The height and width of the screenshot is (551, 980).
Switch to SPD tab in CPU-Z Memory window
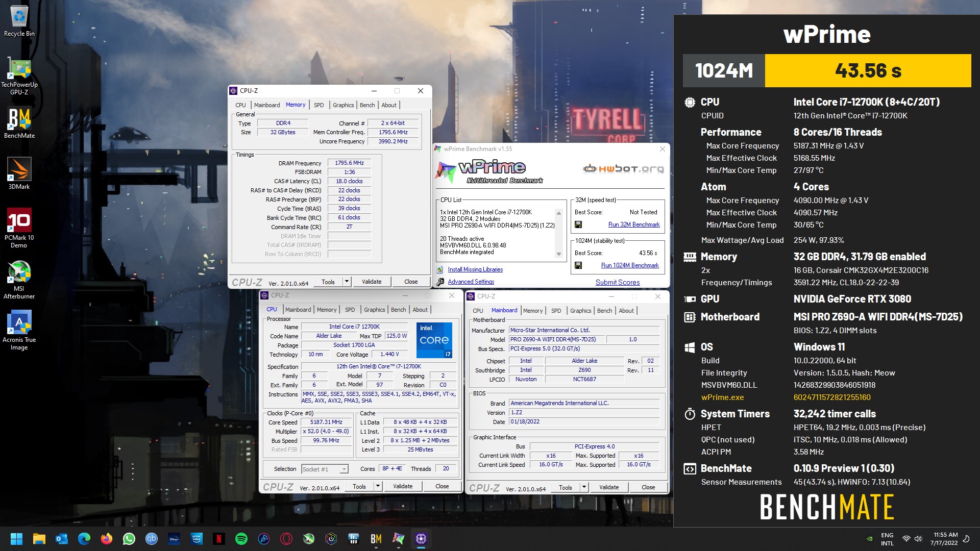(x=319, y=105)
